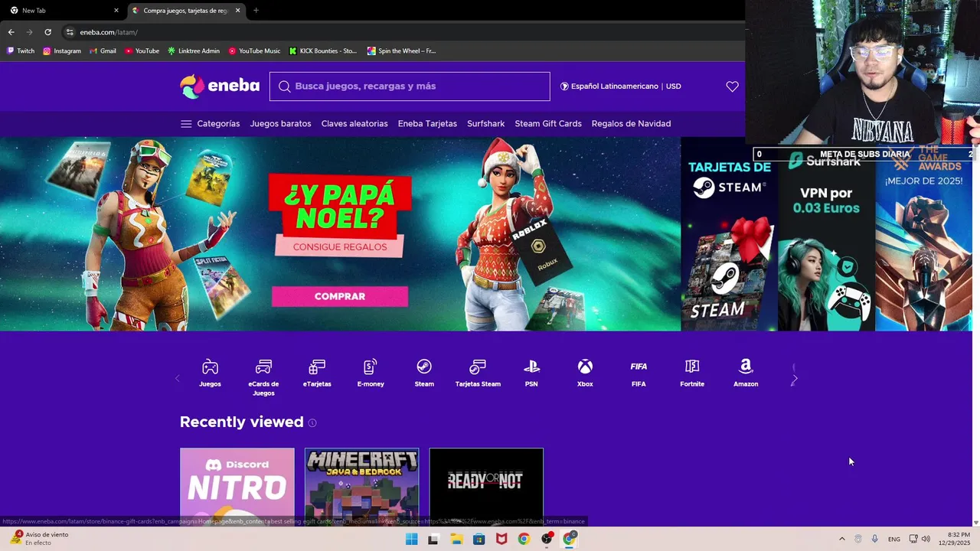980x551 pixels.
Task: Open the Surfshark menu item
Action: tap(485, 124)
